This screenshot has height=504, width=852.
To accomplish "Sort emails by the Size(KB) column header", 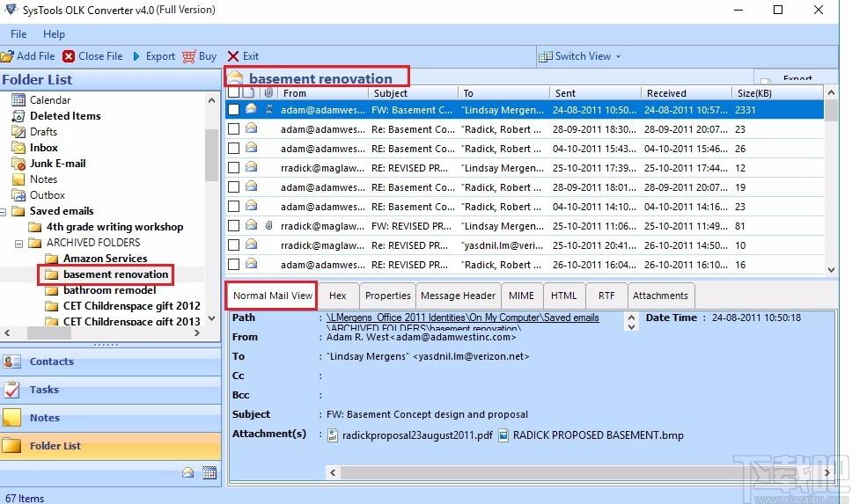I will [778, 93].
